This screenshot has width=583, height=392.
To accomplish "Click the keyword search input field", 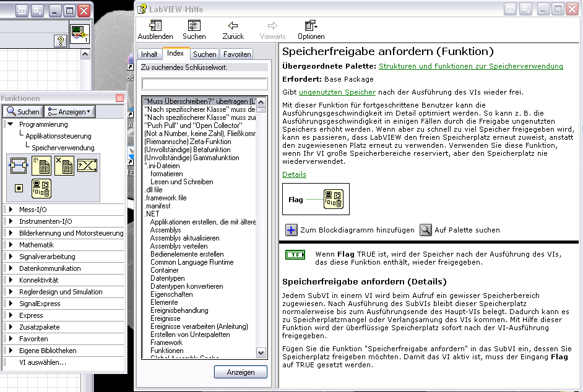I will click(204, 83).
